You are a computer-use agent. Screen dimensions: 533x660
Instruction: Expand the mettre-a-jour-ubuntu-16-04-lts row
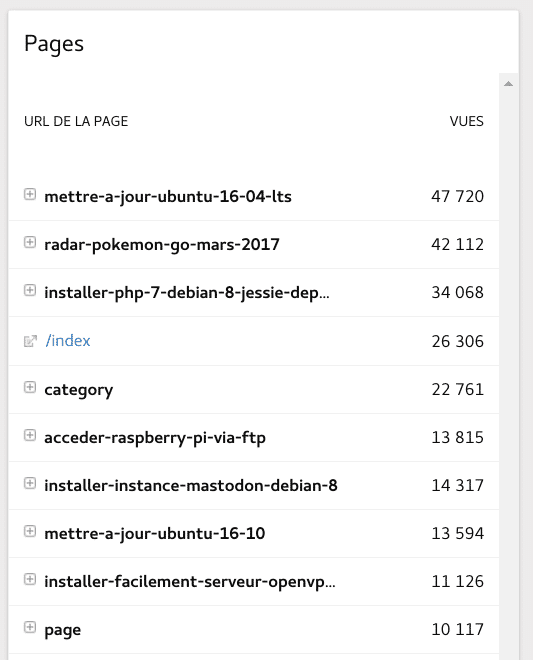tap(29, 194)
